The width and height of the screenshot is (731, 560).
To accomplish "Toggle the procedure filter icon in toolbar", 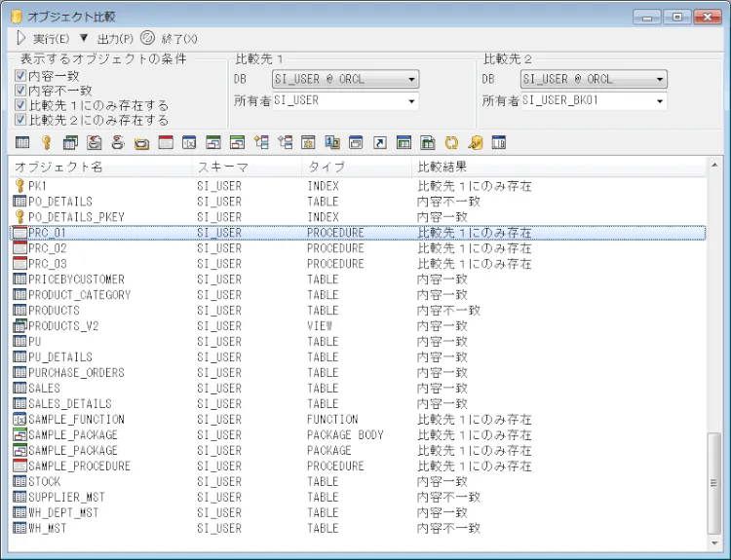I will (166, 142).
